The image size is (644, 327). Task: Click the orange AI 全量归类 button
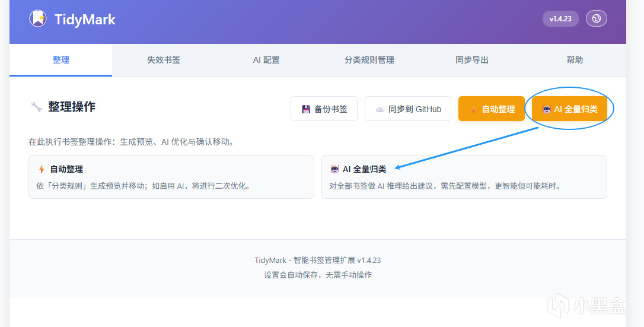tap(569, 109)
